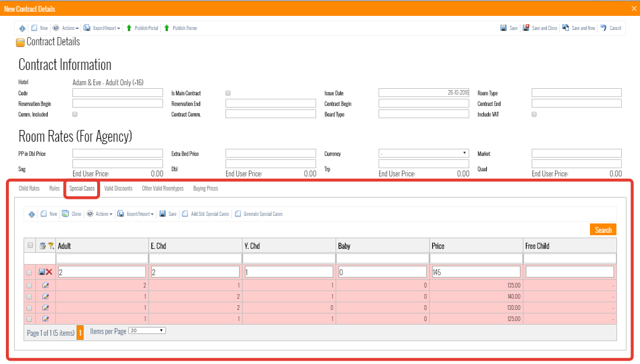Save the contract with the top Save icon
The height and width of the screenshot is (364, 640).
pyautogui.click(x=503, y=28)
